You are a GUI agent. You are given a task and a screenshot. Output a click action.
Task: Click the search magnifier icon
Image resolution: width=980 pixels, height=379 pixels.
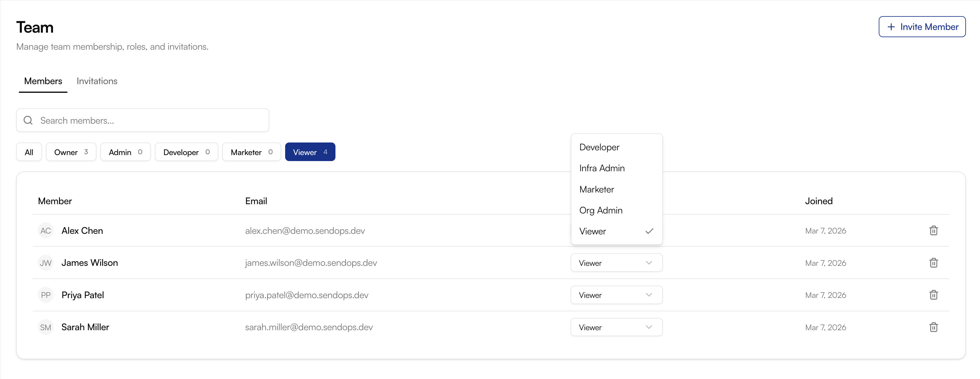28,121
